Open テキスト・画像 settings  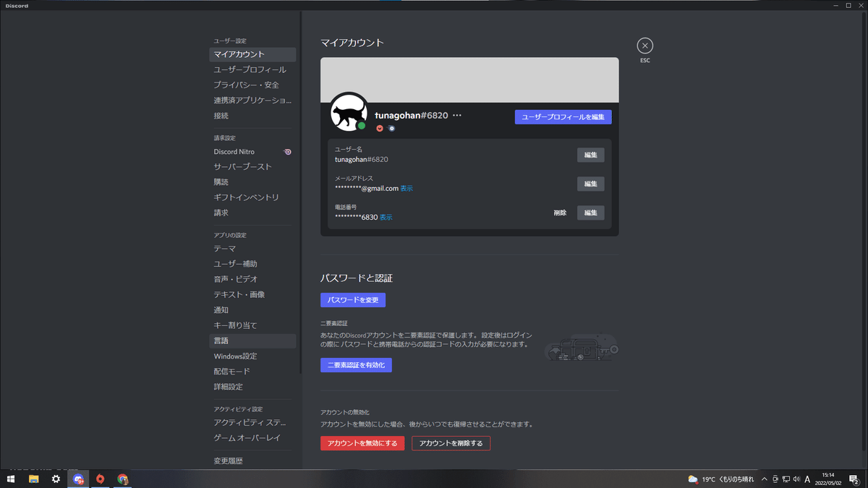252,295
